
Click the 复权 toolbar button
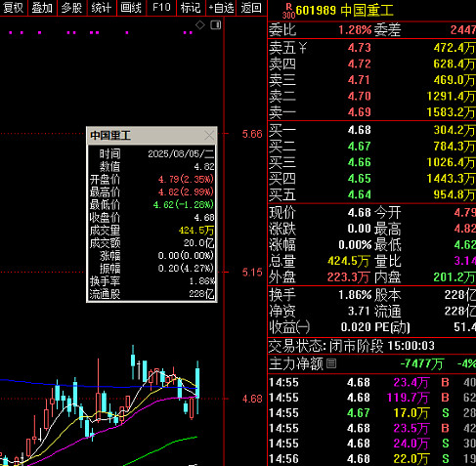(14, 8)
